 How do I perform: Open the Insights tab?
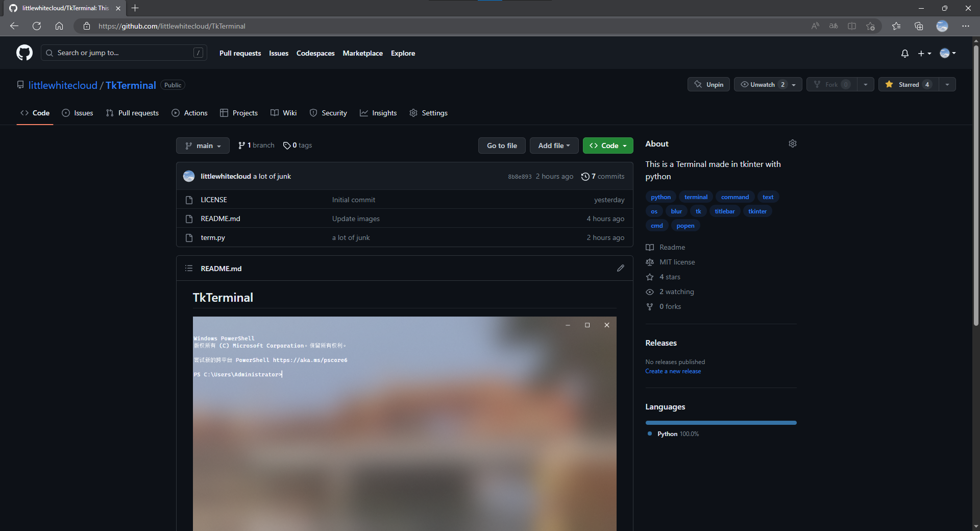tap(378, 113)
